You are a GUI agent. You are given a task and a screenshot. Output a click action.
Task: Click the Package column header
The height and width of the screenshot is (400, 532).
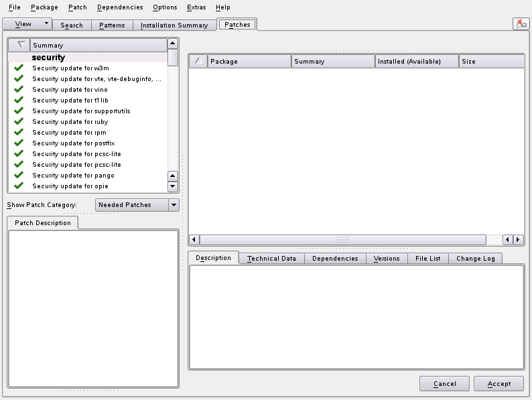pyautogui.click(x=250, y=62)
